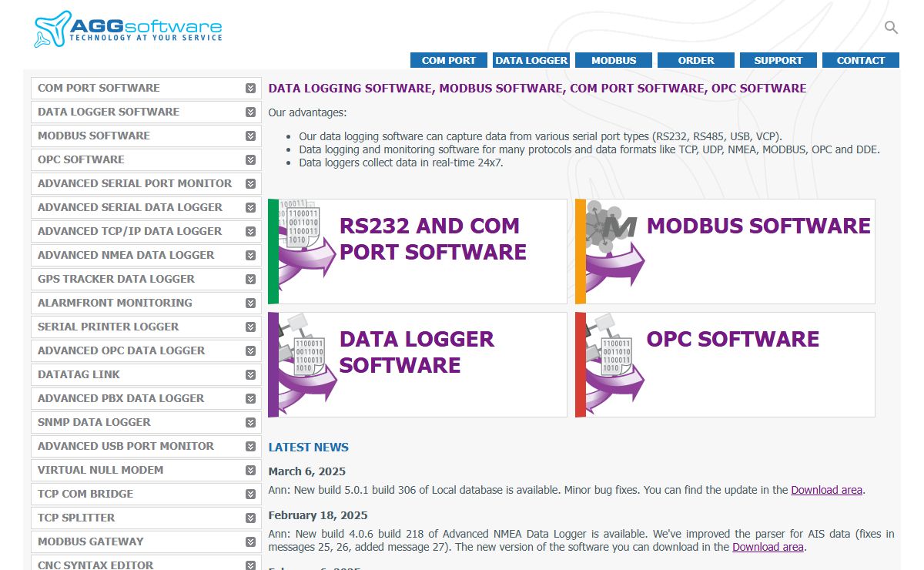Expand the Advanced Serial Port Monitor arrow
This screenshot has width=924, height=570.
click(x=250, y=184)
